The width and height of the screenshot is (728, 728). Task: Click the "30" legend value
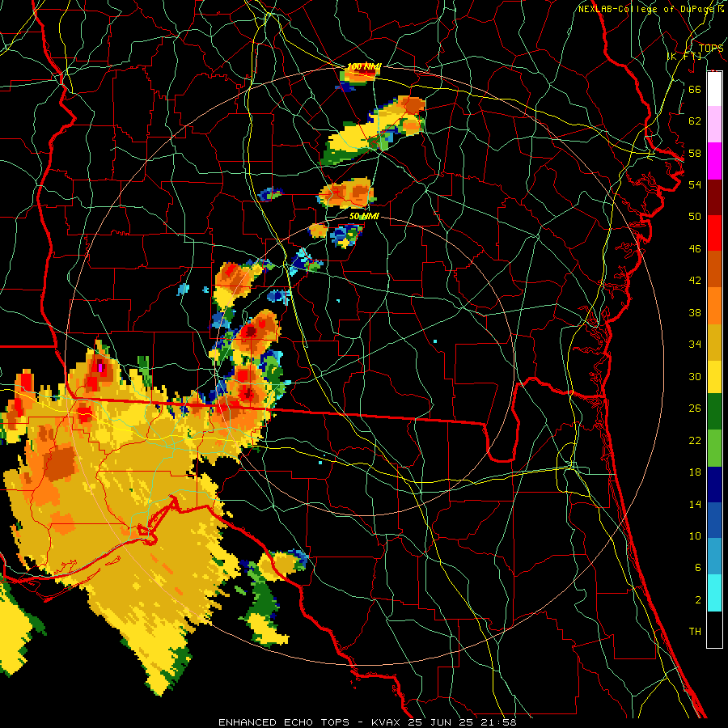pyautogui.click(x=695, y=376)
